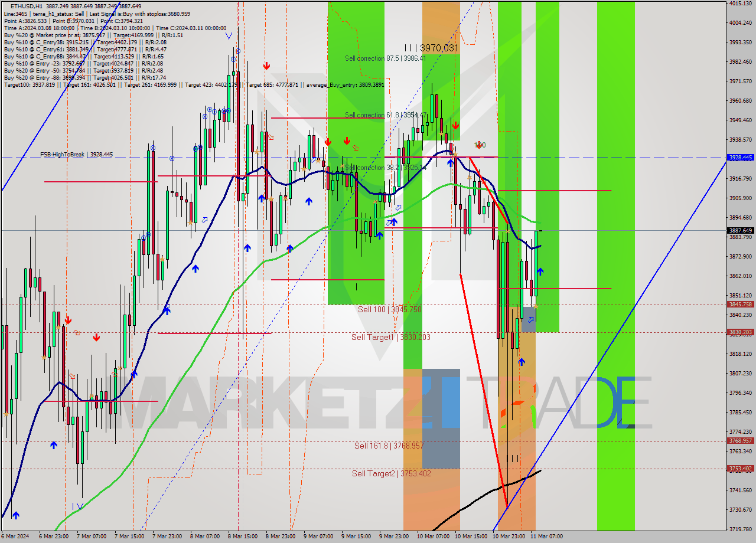Click the '6 Mar 2024' time axis label
The height and width of the screenshot is (543, 756).
point(15,537)
